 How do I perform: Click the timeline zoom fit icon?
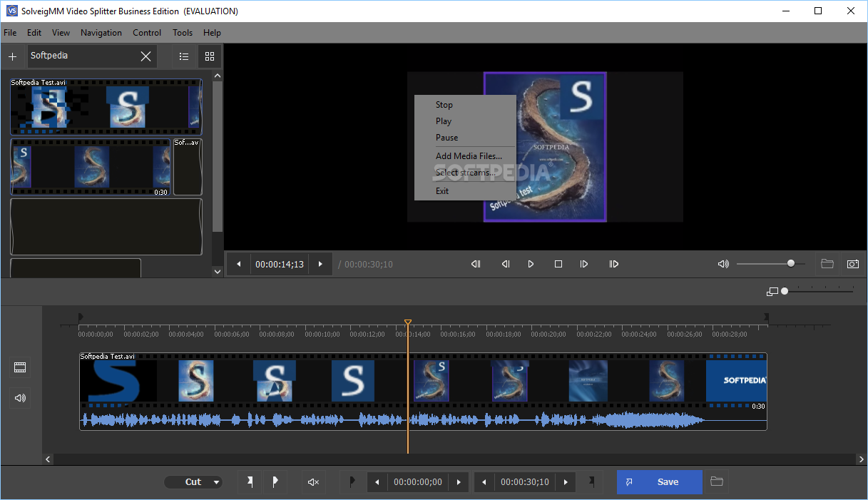[772, 292]
